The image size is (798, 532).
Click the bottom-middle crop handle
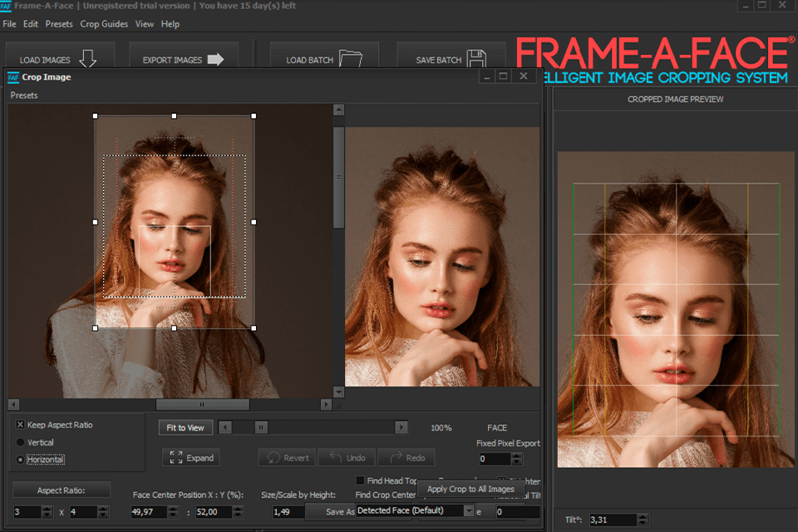[x=174, y=328]
